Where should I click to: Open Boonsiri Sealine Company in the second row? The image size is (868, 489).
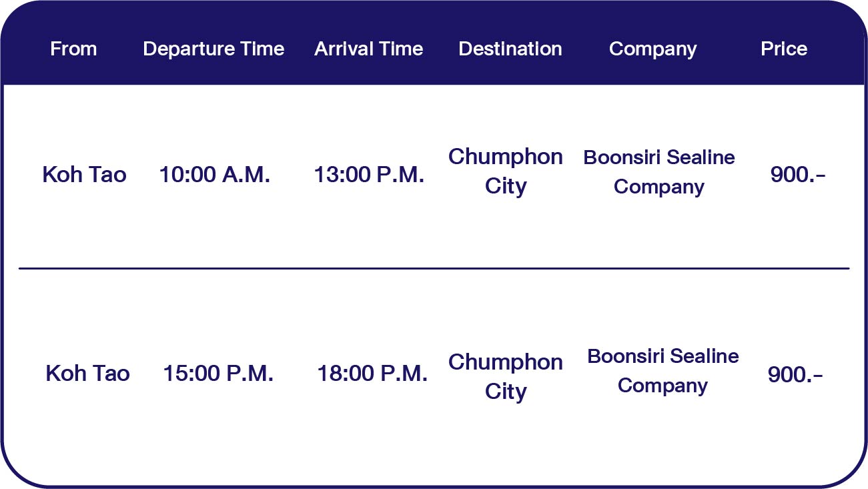tap(663, 371)
